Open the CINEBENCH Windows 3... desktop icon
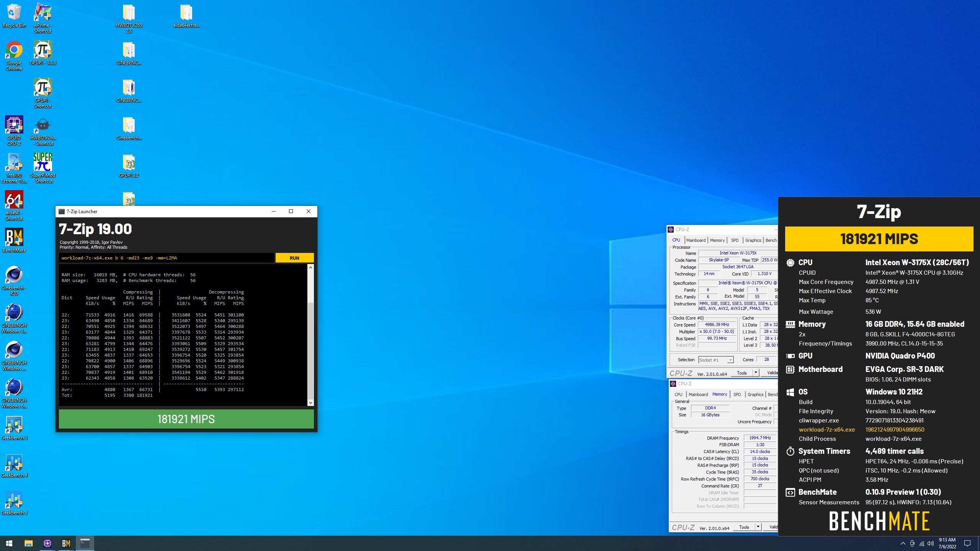Image resolution: width=980 pixels, height=551 pixels. 14,318
